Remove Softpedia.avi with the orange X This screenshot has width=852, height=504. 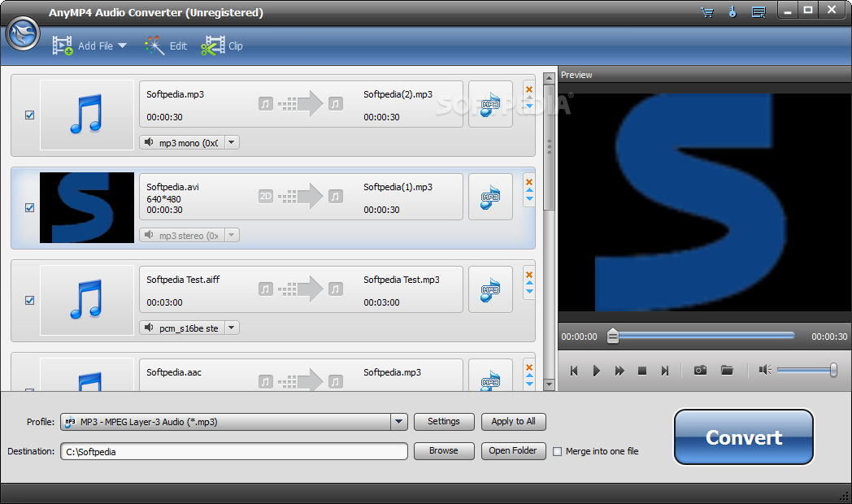(x=529, y=182)
